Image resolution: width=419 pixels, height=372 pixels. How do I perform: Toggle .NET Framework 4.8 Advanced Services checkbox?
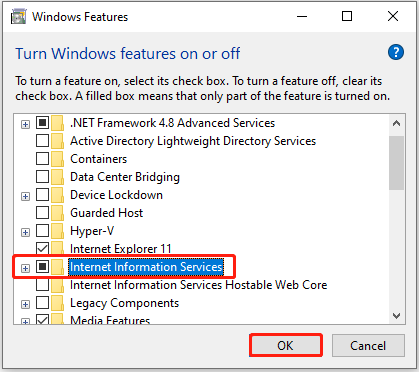pyautogui.click(x=42, y=123)
